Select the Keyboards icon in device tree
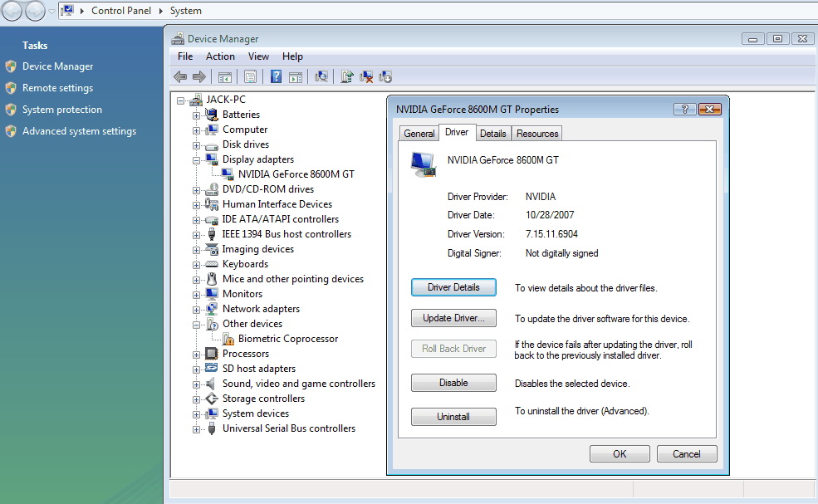This screenshot has height=504, width=818. [x=211, y=265]
